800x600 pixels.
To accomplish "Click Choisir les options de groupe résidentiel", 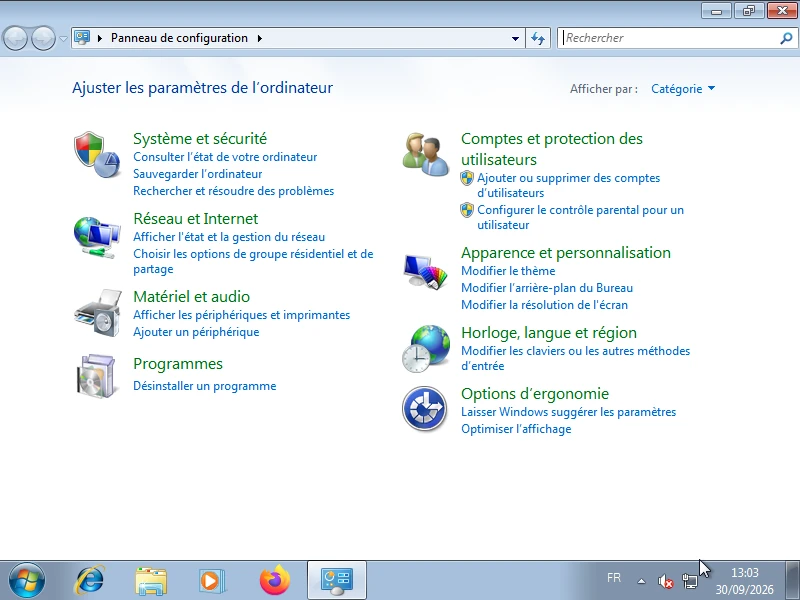I will 253,261.
